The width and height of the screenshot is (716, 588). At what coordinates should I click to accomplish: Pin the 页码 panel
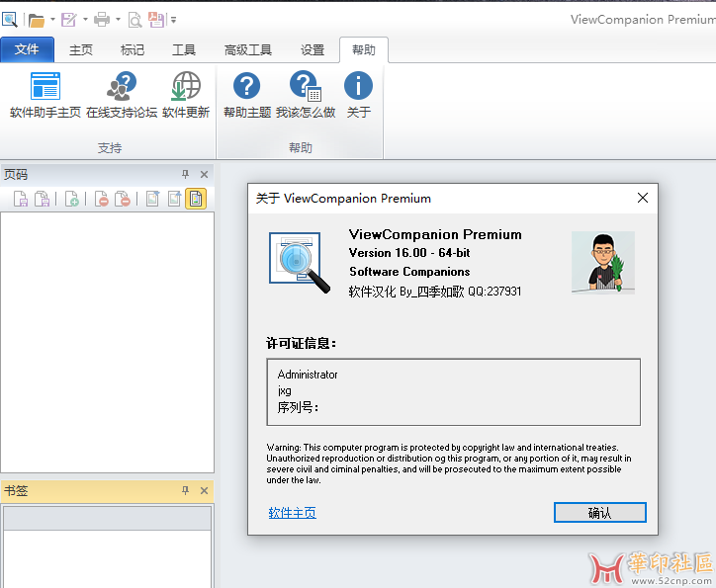click(x=185, y=174)
